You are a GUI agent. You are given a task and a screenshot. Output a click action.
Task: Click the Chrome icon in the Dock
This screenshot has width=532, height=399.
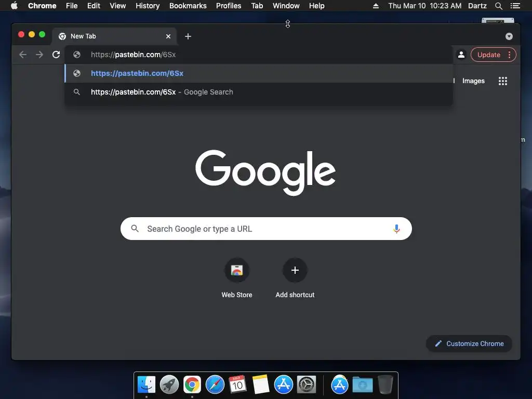[x=192, y=385]
